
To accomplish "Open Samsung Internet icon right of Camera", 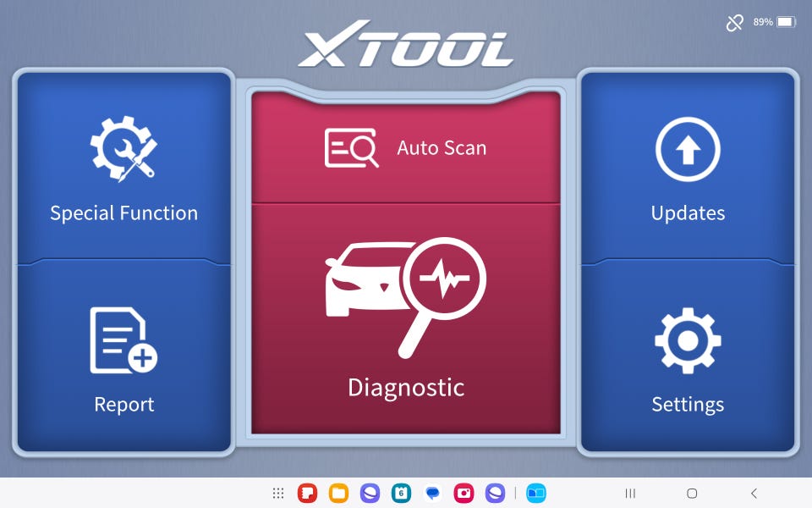I will (495, 493).
